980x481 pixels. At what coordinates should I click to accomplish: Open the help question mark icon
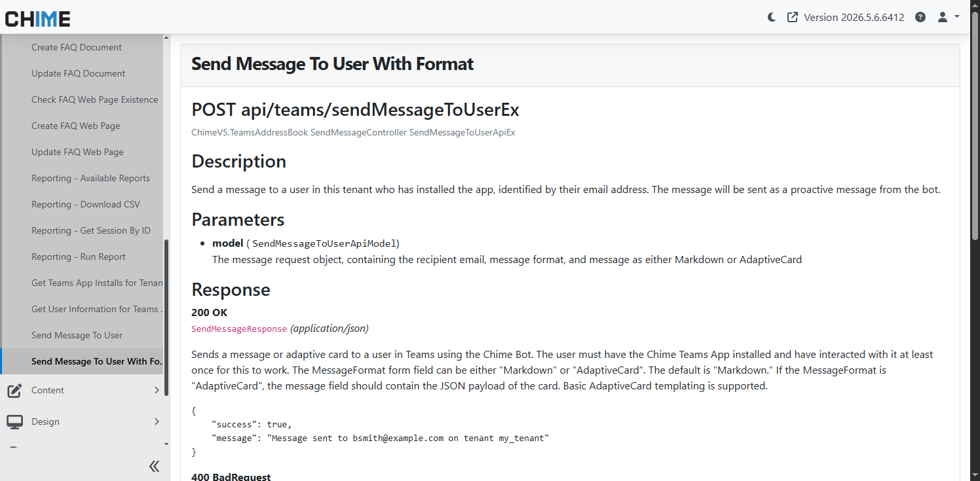pos(920,18)
